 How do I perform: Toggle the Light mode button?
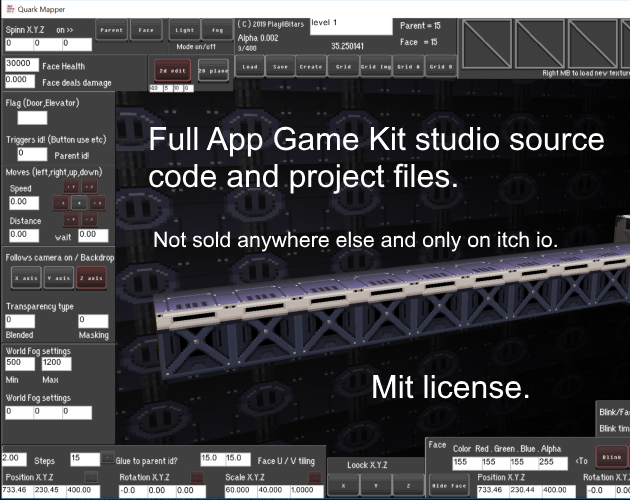point(184,30)
